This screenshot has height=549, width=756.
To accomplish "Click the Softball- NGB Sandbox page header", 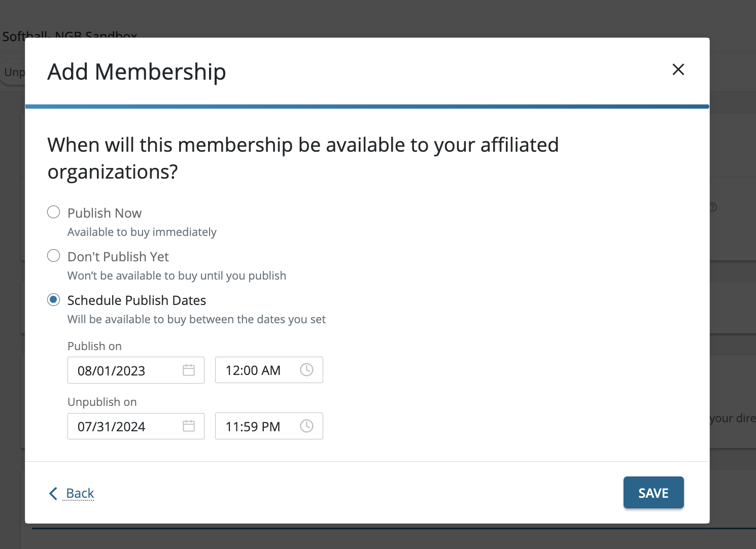I will tap(70, 36).
